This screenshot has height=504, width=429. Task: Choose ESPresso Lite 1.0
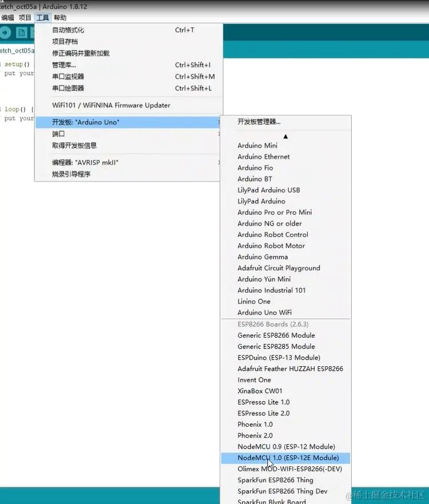coord(286,402)
